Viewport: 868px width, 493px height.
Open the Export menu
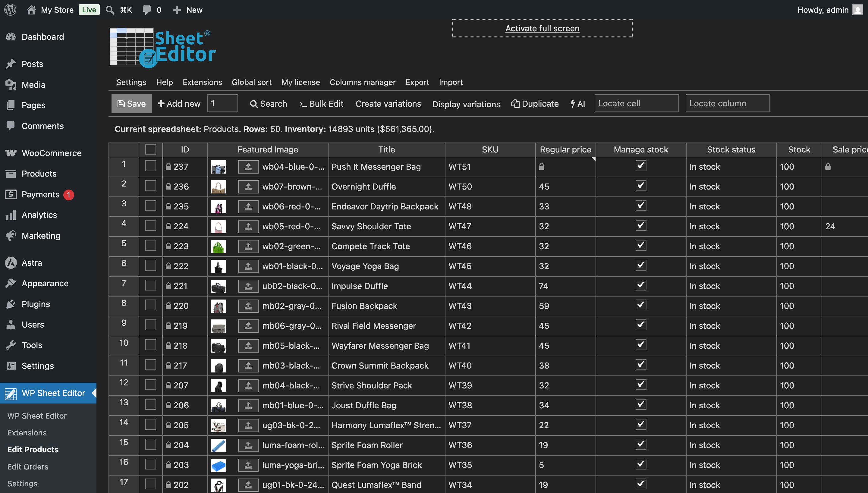tap(417, 82)
